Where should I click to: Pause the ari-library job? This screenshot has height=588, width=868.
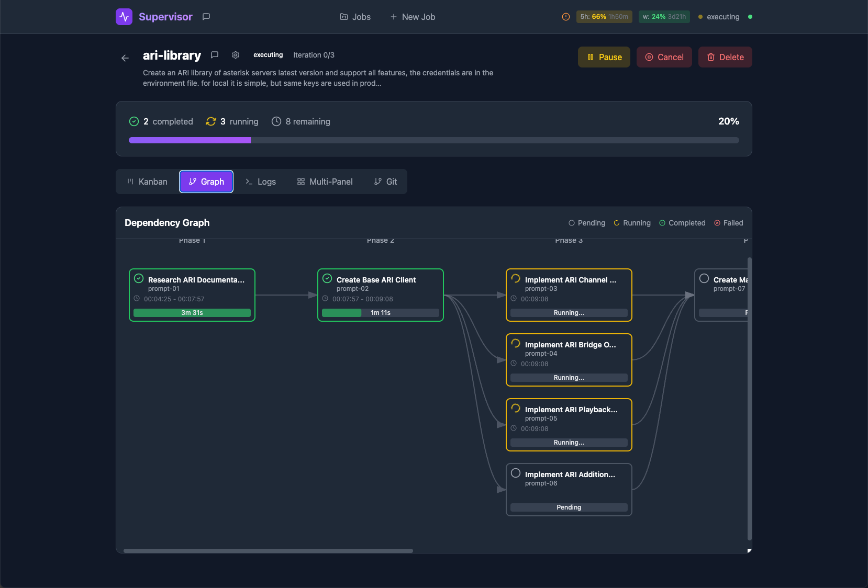pyautogui.click(x=604, y=57)
